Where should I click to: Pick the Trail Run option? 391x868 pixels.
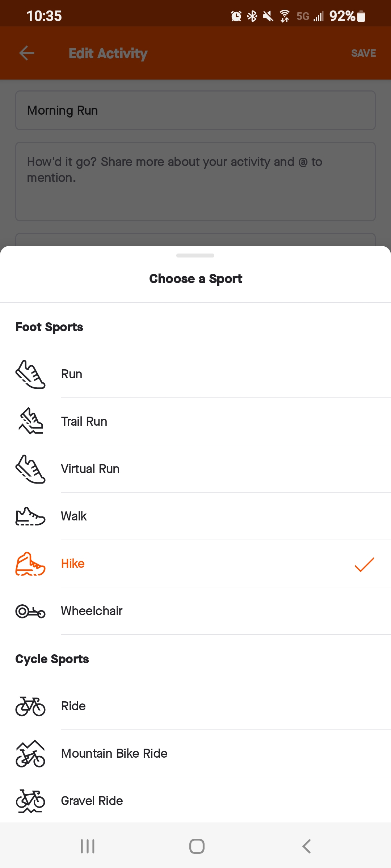[x=84, y=421]
